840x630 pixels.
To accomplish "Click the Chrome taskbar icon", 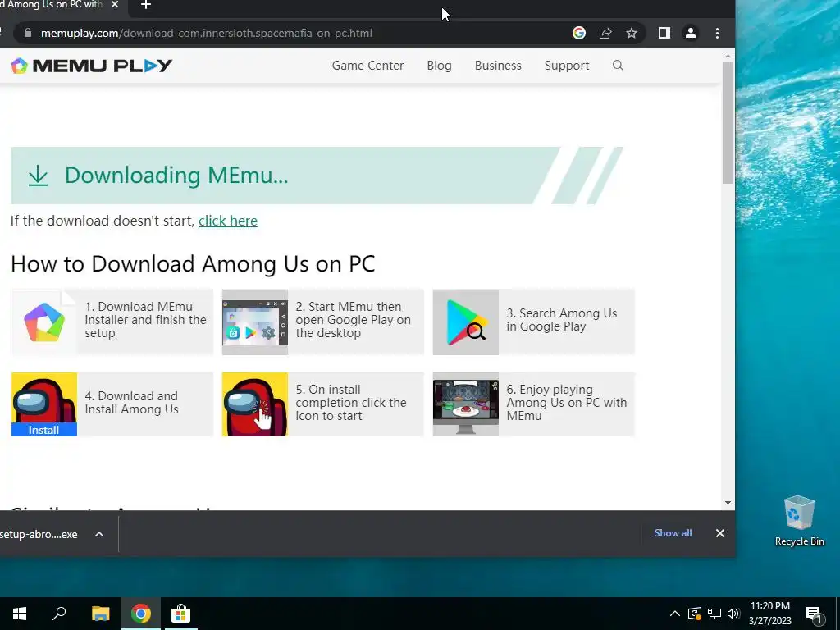I will tap(141, 614).
